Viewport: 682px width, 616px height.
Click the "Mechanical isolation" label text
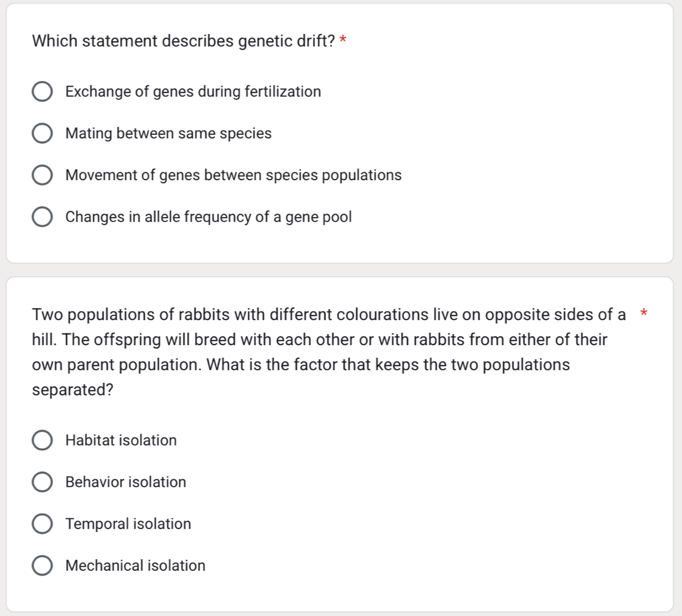135,565
